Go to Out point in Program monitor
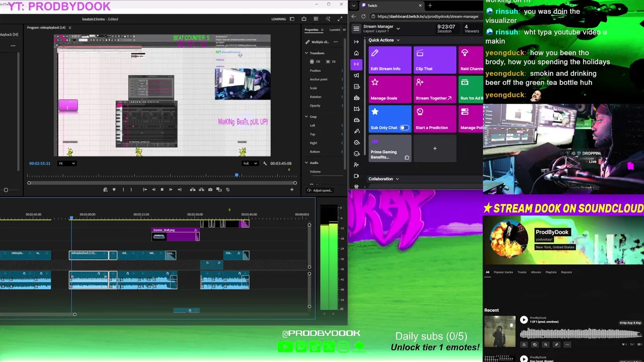Image resolution: width=644 pixels, height=362 pixels. (x=180, y=190)
